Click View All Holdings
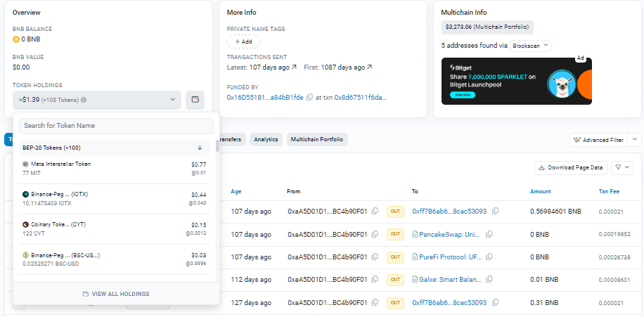This screenshot has width=644, height=317. 116,294
